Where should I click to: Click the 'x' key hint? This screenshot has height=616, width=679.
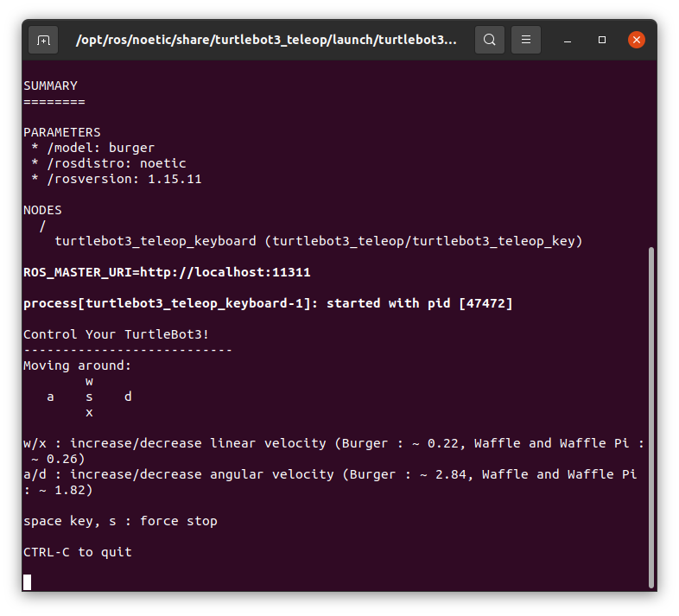coord(89,412)
